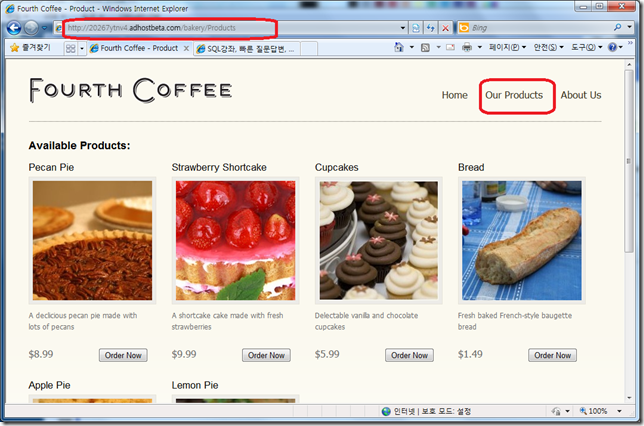Open the tab list dropdown arrow

(82, 49)
